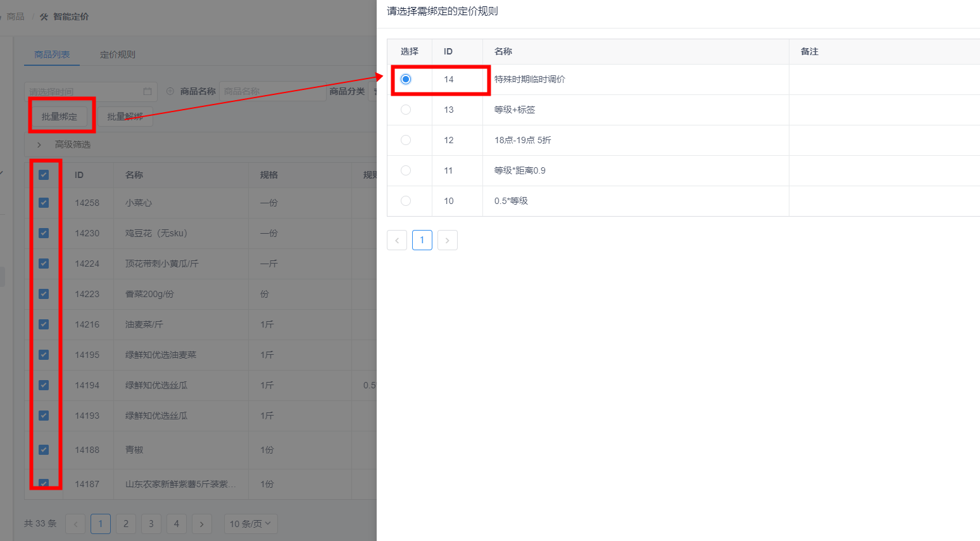Go to previous page in rule dialog
Viewport: 980px width, 541px height.
[x=397, y=240]
